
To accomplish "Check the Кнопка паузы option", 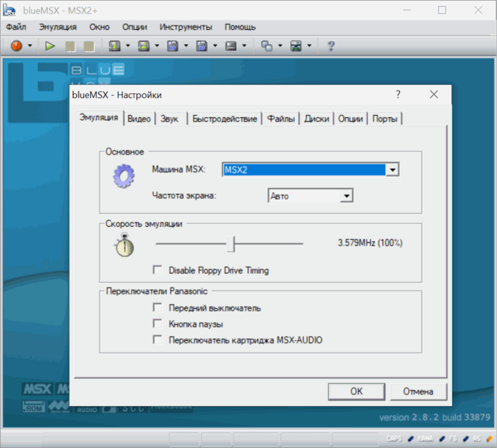I will coord(157,324).
